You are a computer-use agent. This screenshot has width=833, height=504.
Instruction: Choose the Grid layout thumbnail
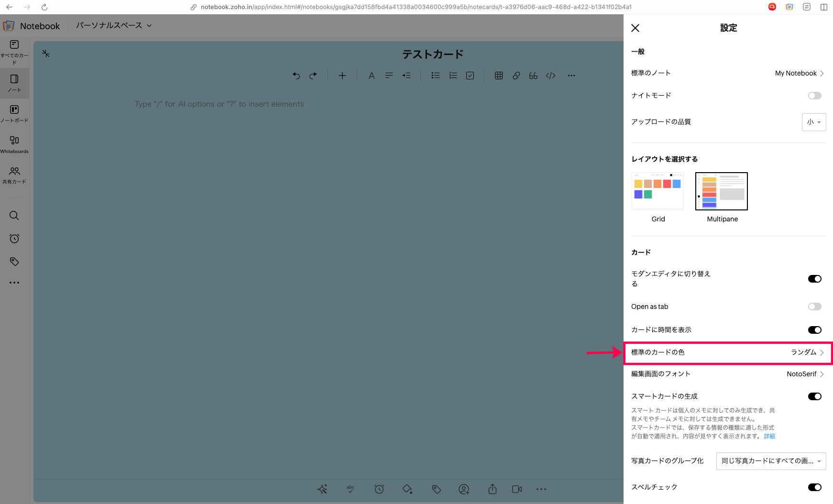(658, 192)
